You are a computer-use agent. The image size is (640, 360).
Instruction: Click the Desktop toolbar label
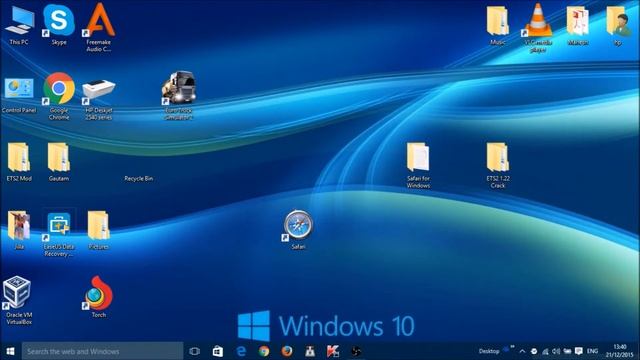[489, 351]
